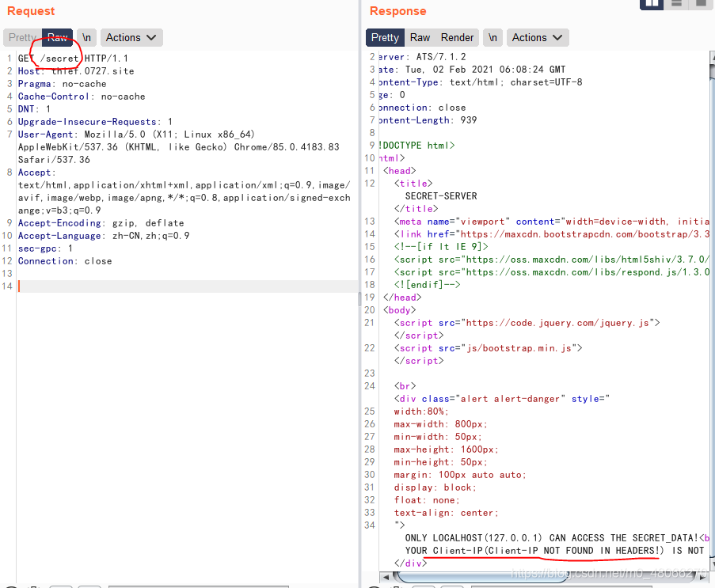Open Response Render tab
The image size is (715, 588).
[x=457, y=37]
